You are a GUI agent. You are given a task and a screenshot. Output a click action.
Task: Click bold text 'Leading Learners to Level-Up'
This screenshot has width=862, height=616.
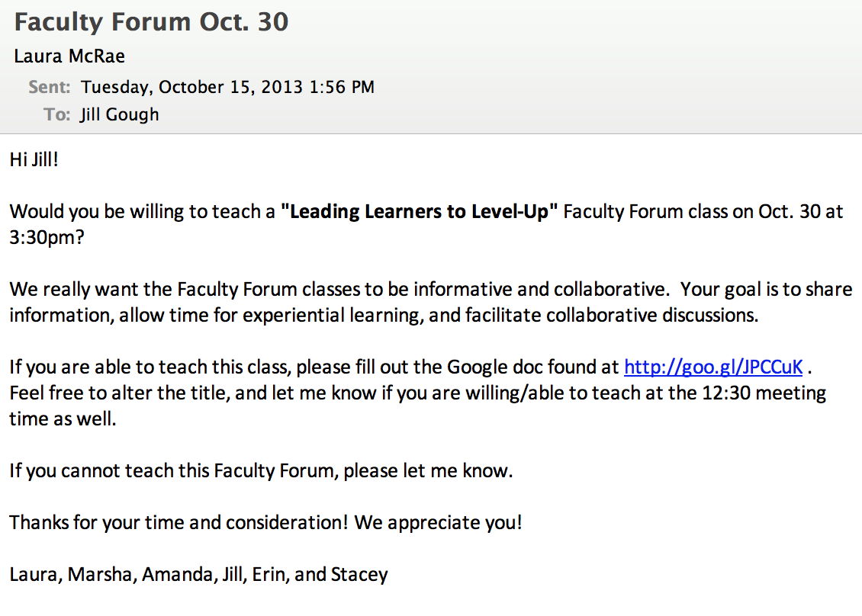coord(420,211)
